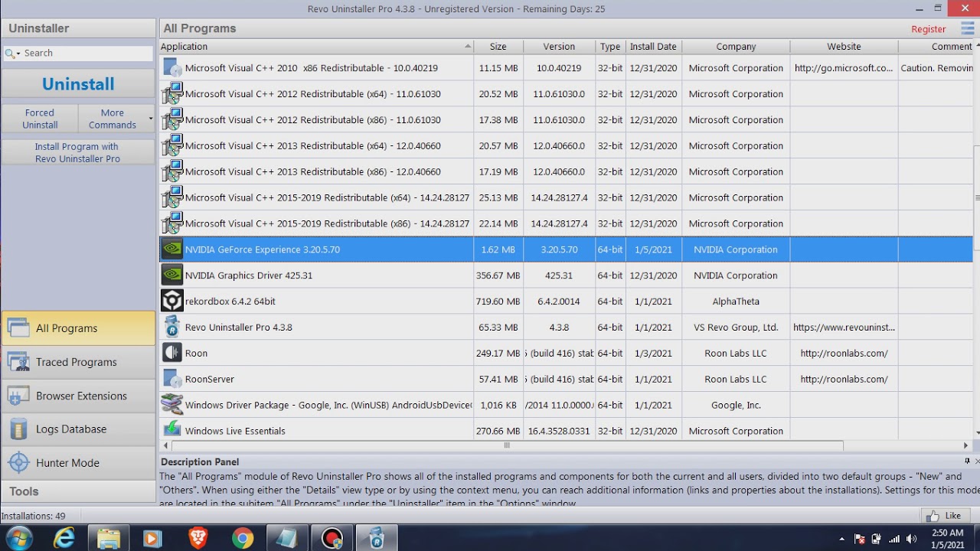Expand the Tools section

(78, 491)
